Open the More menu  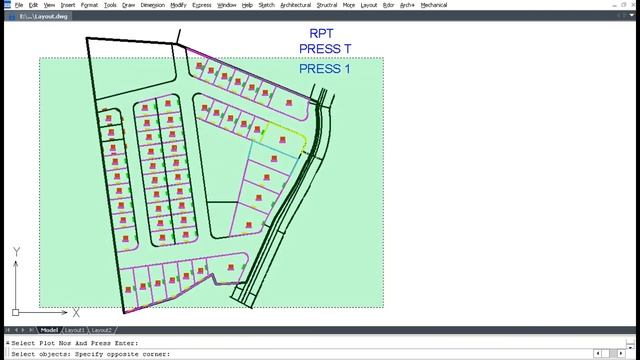coord(349,5)
